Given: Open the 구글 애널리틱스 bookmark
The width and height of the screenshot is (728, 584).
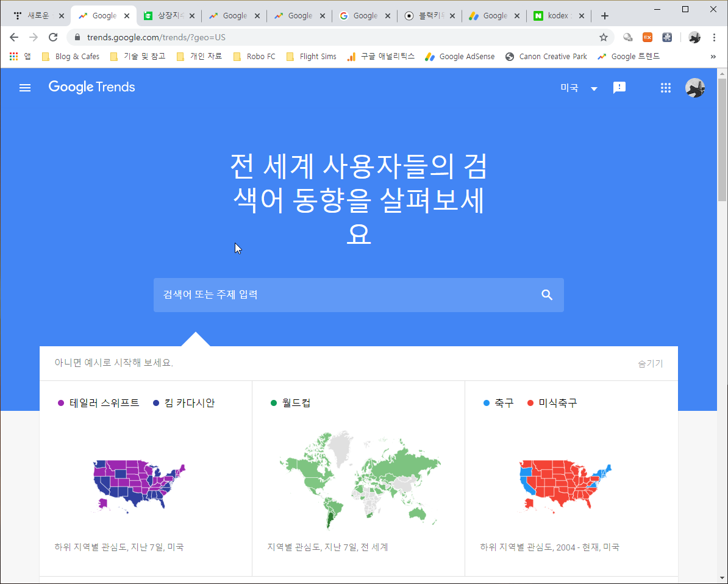Looking at the screenshot, I should (381, 57).
